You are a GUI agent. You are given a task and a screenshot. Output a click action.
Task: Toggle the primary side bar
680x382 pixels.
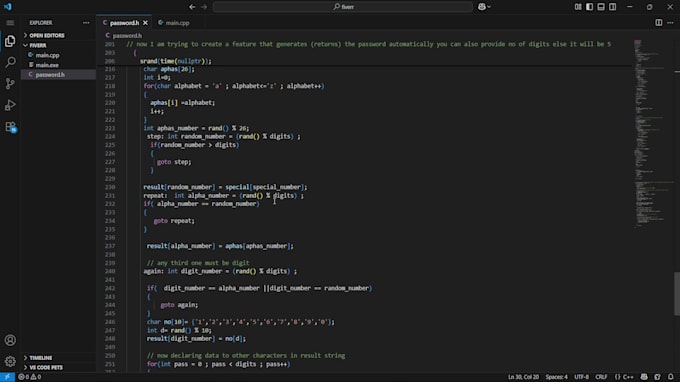pyautogui.click(x=589, y=7)
